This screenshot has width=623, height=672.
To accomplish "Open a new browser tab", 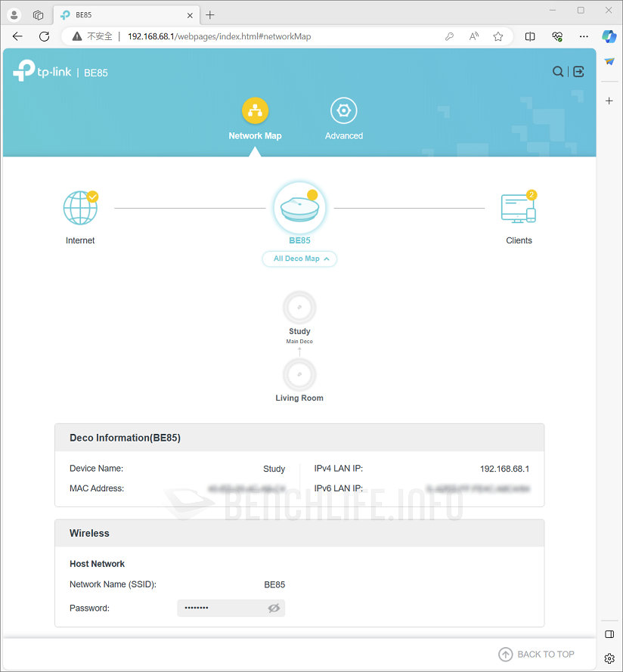I will [x=209, y=14].
